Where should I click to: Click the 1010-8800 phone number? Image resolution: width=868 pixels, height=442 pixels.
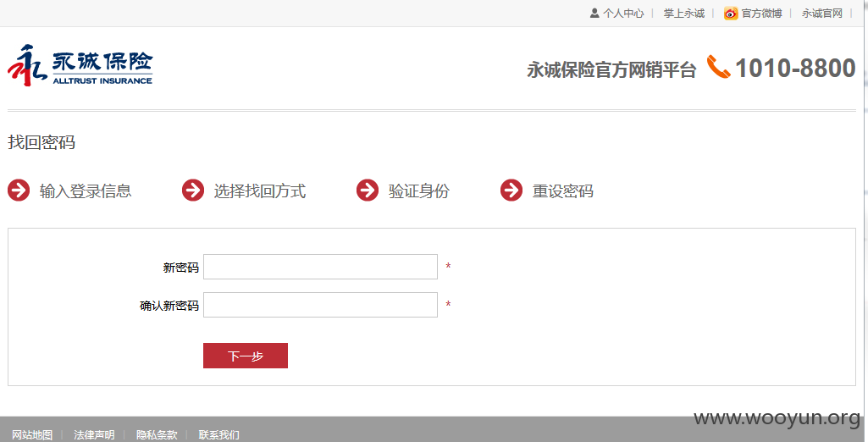point(795,68)
